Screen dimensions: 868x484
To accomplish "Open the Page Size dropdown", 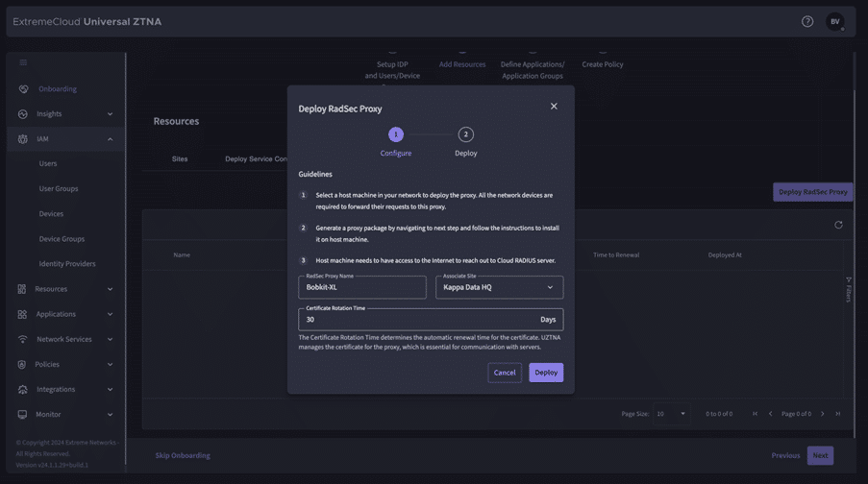I will pyautogui.click(x=671, y=414).
